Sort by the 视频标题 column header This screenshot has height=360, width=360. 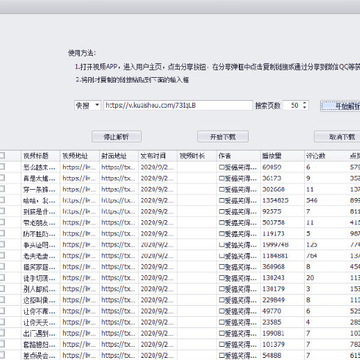coord(40,156)
